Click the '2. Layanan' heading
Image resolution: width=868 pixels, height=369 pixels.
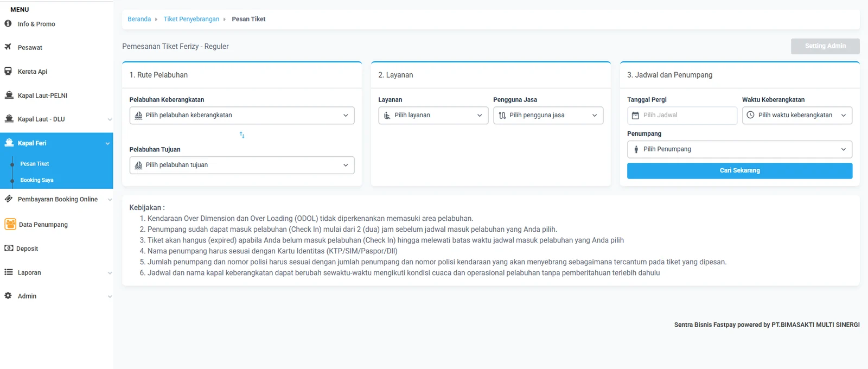click(395, 75)
